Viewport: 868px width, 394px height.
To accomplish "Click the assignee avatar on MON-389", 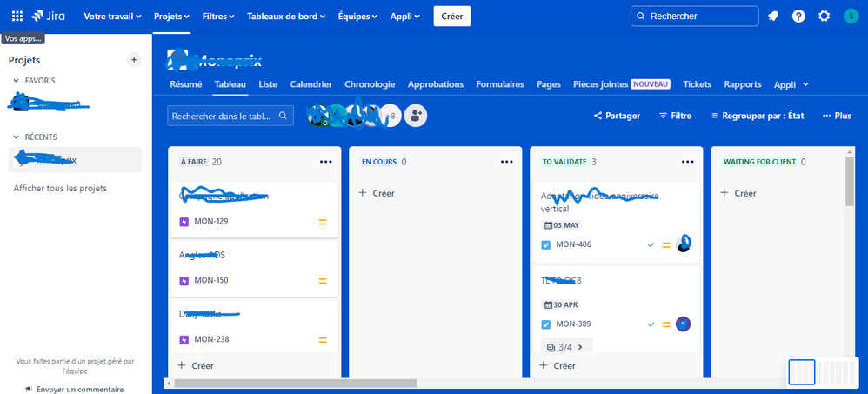I will (x=683, y=324).
